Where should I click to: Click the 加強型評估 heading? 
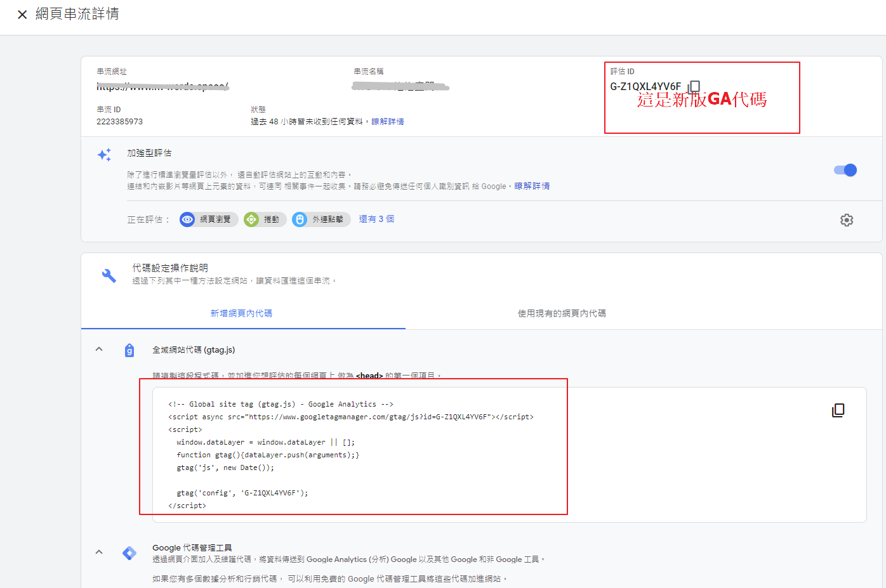point(149,153)
